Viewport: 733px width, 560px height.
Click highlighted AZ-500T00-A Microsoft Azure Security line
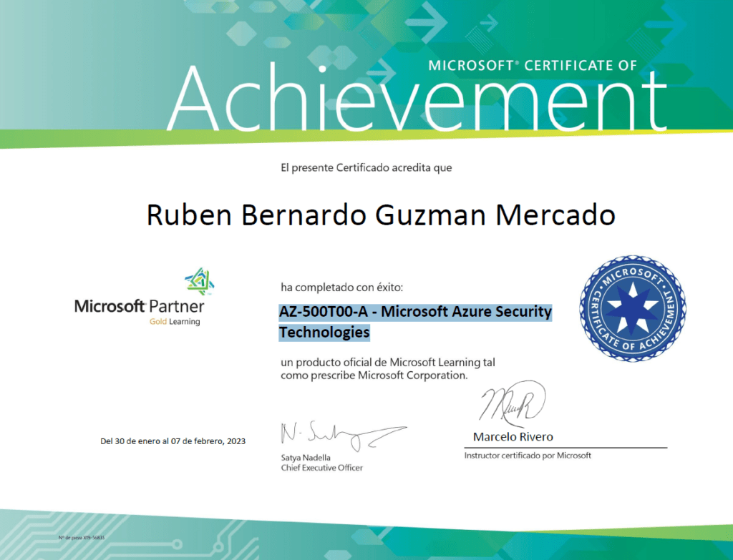415,312
